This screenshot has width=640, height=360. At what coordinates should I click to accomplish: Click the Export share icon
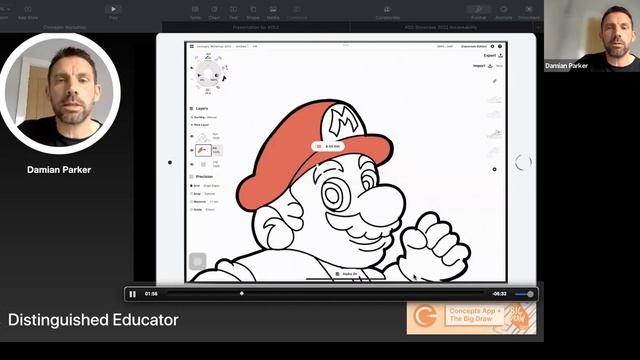[500, 56]
